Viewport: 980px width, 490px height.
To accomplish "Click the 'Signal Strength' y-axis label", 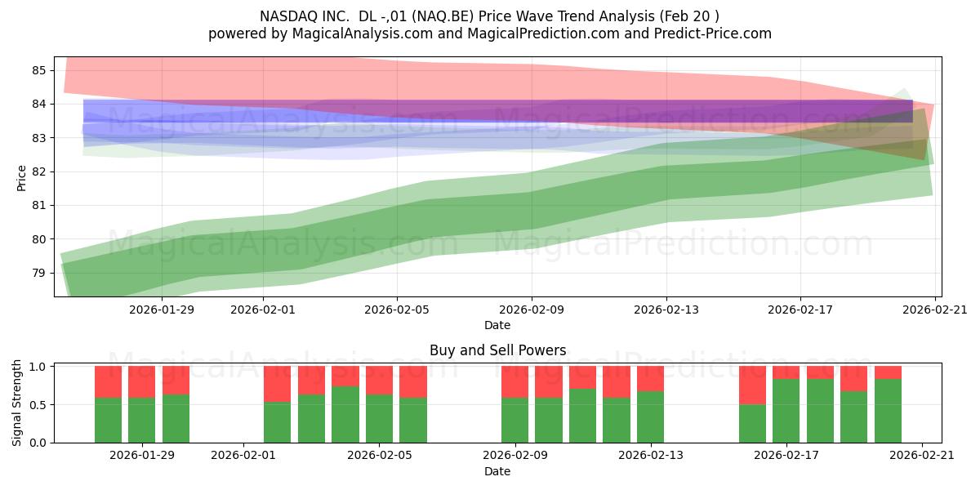I will (x=18, y=404).
